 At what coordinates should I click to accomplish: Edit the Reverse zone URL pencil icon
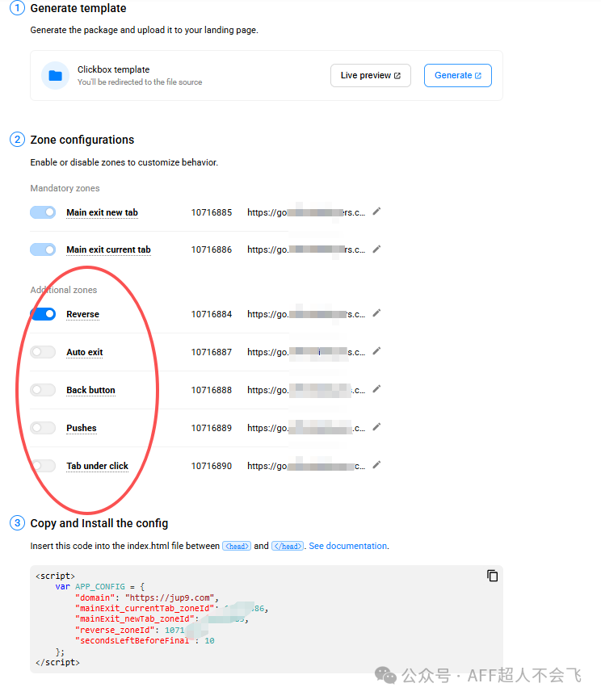[377, 313]
